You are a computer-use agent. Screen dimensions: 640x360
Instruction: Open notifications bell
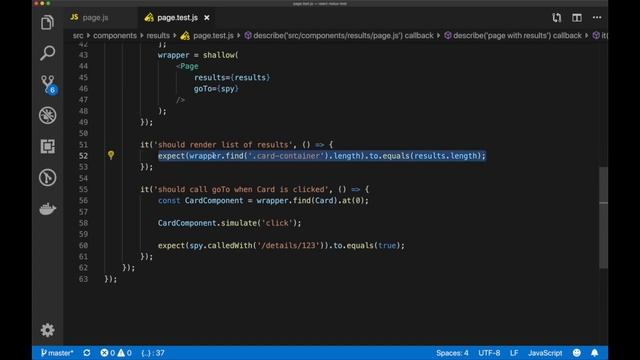pyautogui.click(x=595, y=353)
